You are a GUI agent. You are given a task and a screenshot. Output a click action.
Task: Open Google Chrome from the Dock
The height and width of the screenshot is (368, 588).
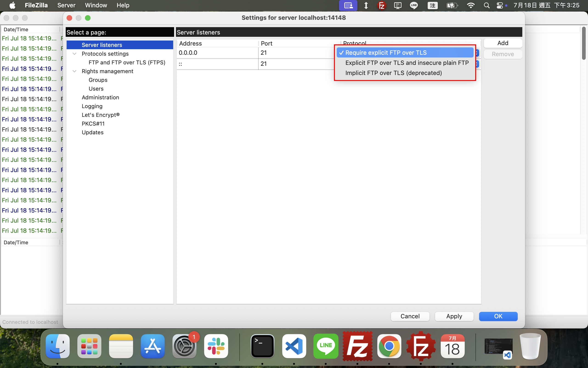(389, 346)
